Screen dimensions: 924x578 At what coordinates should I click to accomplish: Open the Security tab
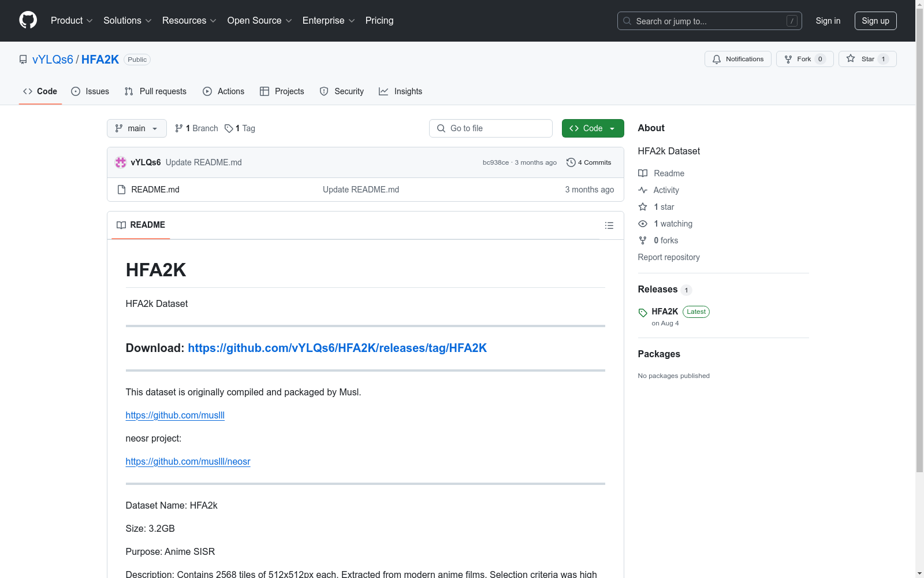click(x=342, y=91)
